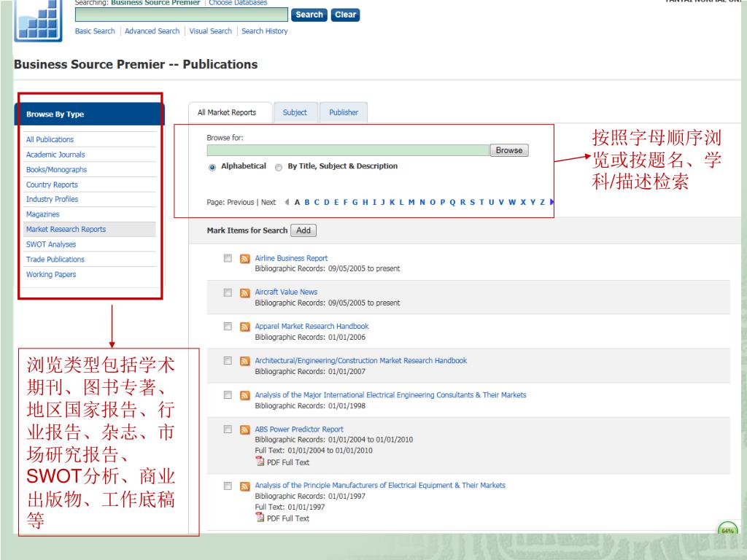
Task: Open RSS feed for Airline Business Report
Action: click(x=245, y=259)
